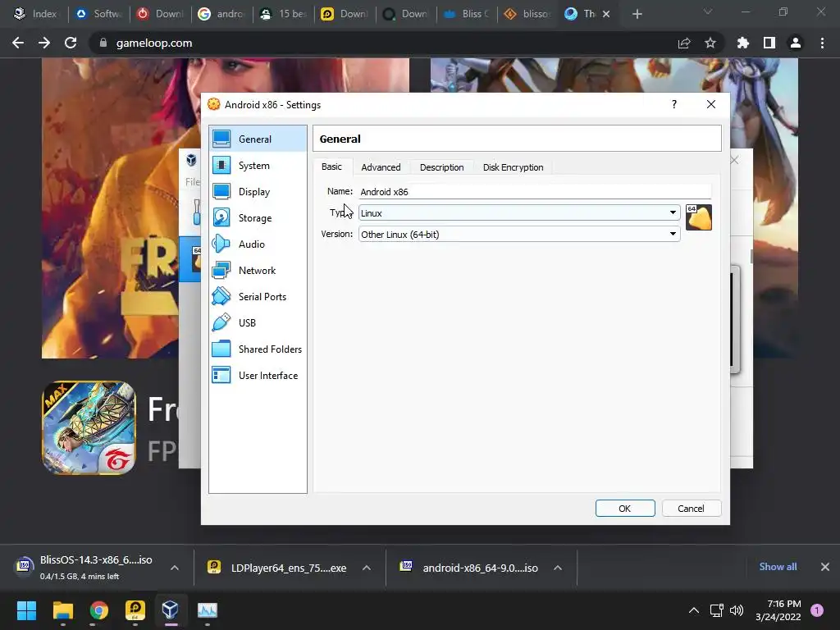
Task: Open the System settings category
Action: (x=258, y=166)
